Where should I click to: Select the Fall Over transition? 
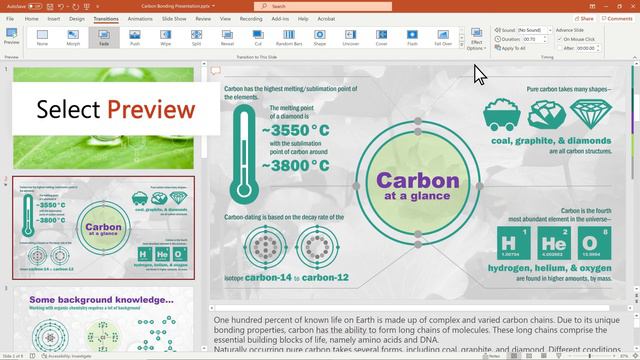pyautogui.click(x=443, y=38)
